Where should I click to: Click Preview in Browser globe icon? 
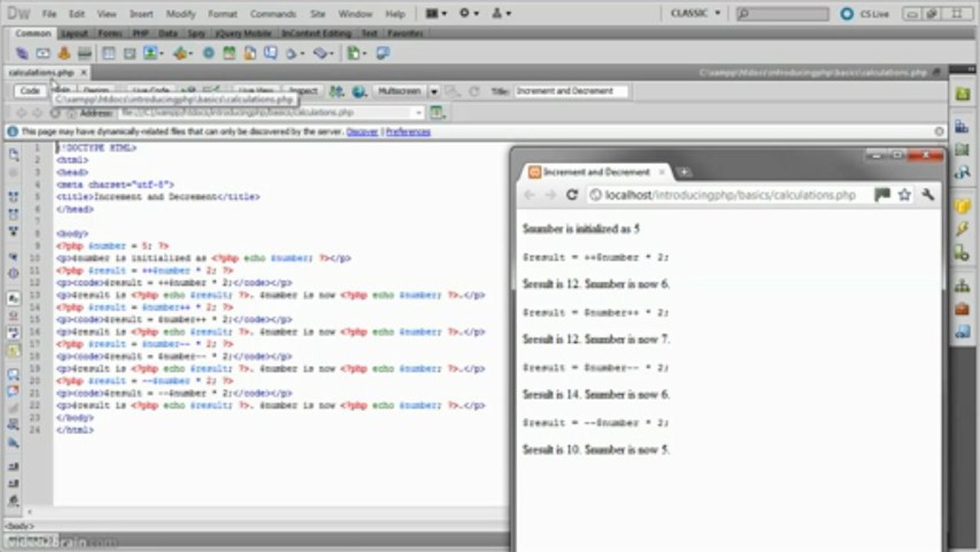click(x=359, y=91)
